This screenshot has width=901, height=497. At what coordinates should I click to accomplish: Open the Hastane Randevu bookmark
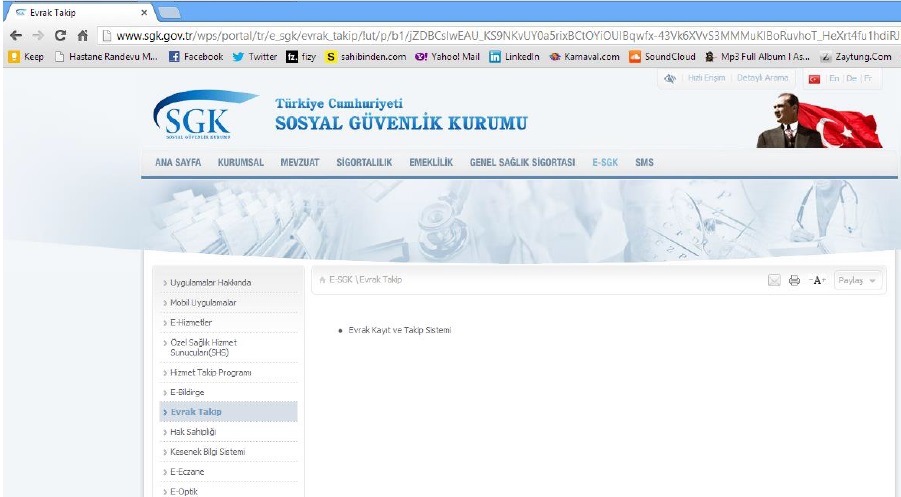click(x=106, y=56)
